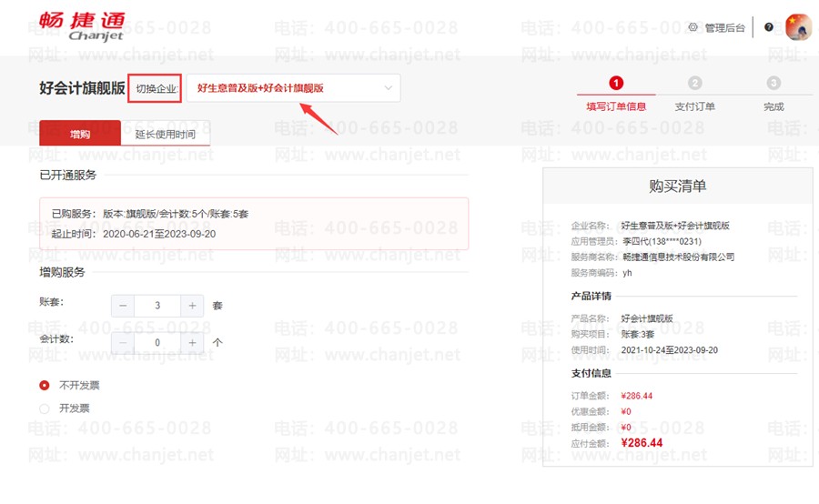
Task: Increase 会计数 with plus button
Action: coord(192,343)
